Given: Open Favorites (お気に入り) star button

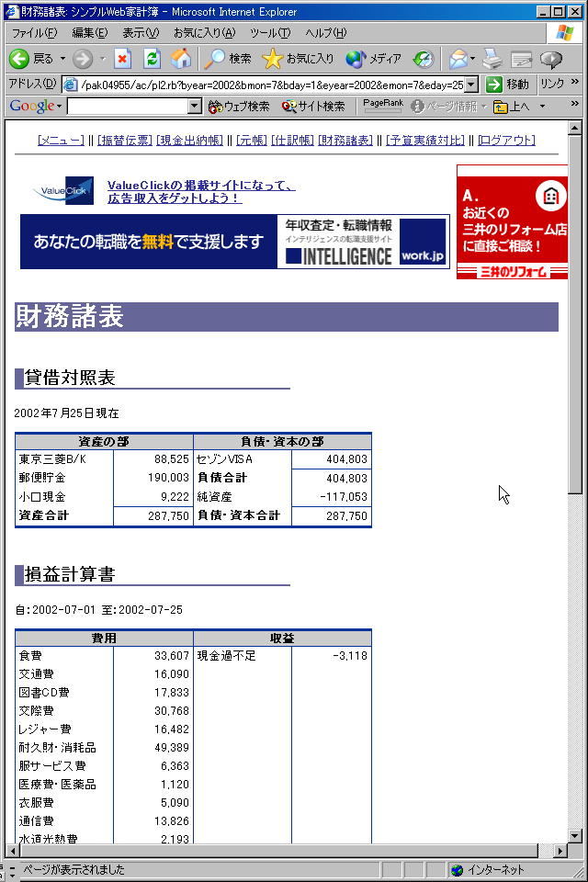Looking at the screenshot, I should tap(298, 59).
